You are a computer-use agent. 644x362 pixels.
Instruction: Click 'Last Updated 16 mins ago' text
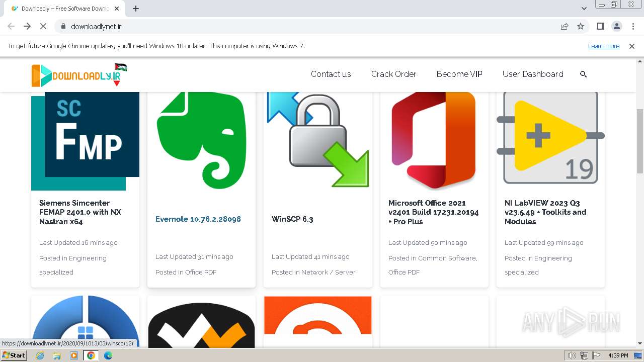coord(78,242)
